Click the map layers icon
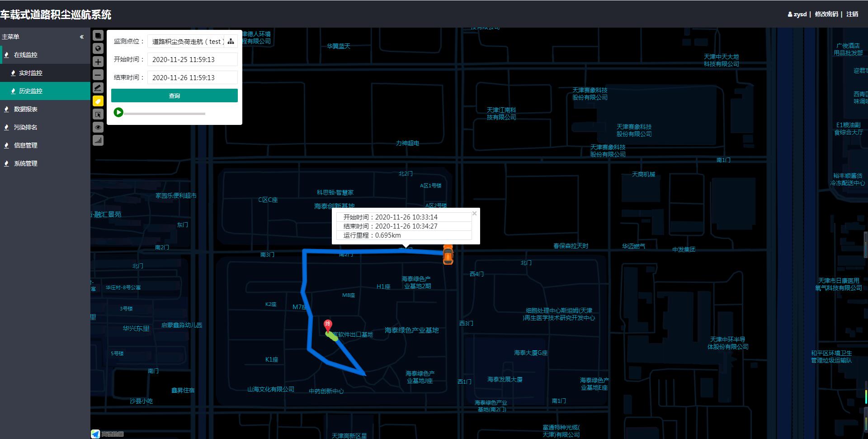 coord(98,35)
